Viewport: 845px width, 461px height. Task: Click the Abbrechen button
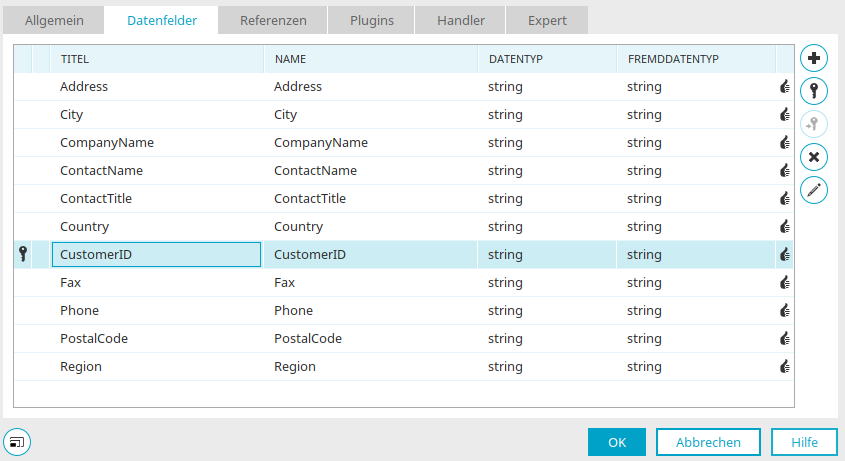point(708,442)
